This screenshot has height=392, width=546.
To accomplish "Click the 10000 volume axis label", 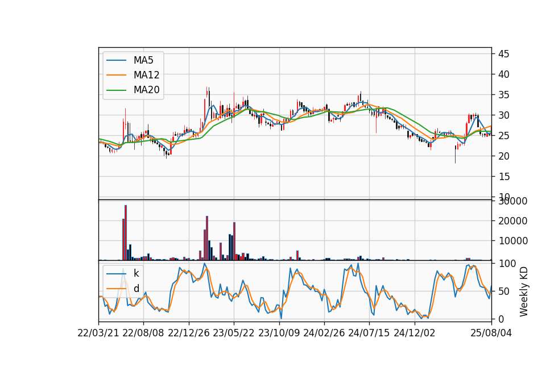I will coord(513,241).
